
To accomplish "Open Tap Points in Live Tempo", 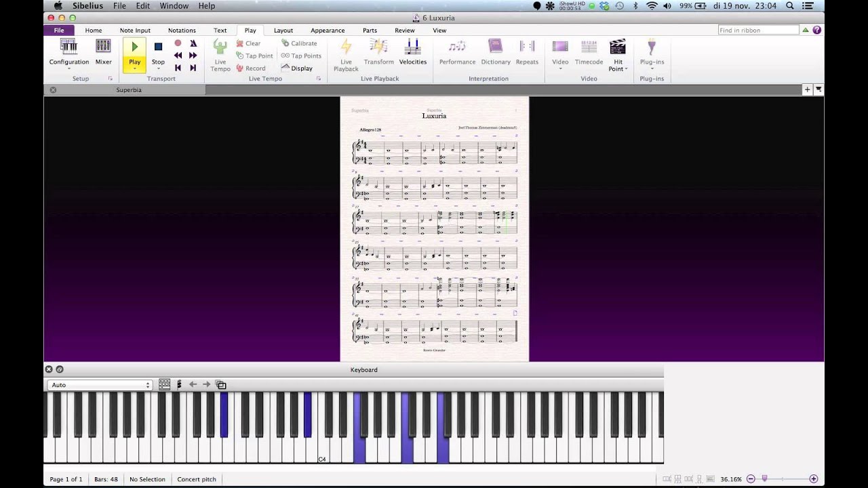I will pyautogui.click(x=301, y=56).
